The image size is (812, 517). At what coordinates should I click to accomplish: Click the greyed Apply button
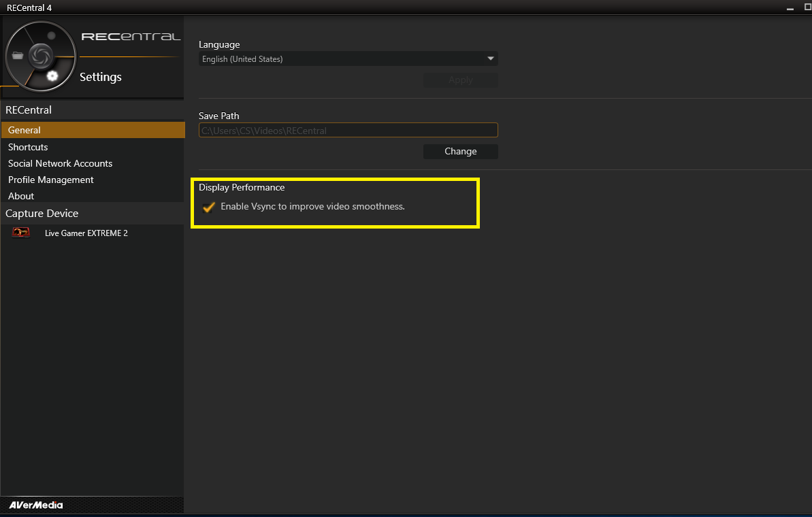pyautogui.click(x=460, y=80)
